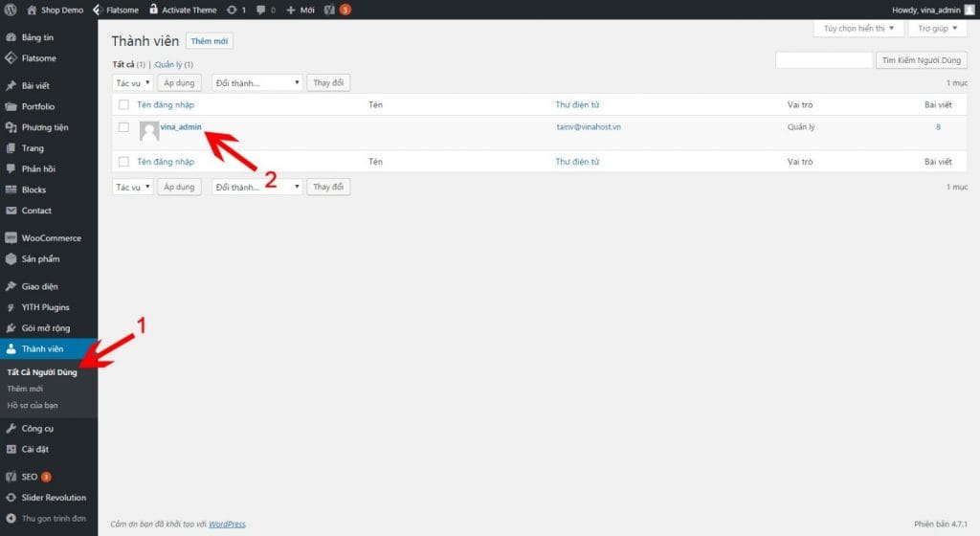980x536 pixels.
Task: Click the tainv@vinahost.vn email link
Action: 589,126
